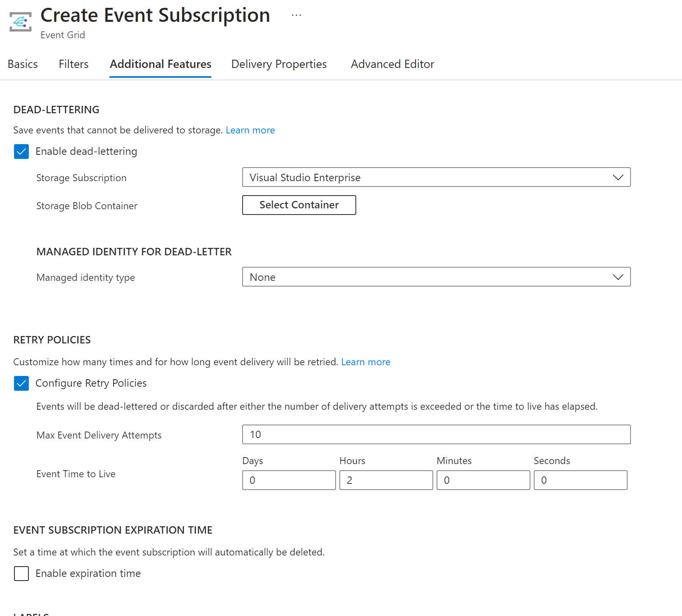Image resolution: width=682 pixels, height=616 pixels.
Task: Go to Delivery Properties tab
Action: point(279,64)
